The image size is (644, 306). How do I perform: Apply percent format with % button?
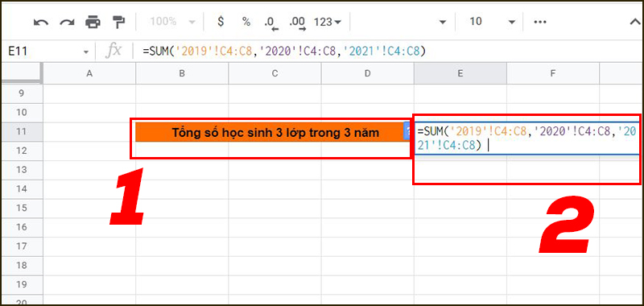pos(246,23)
